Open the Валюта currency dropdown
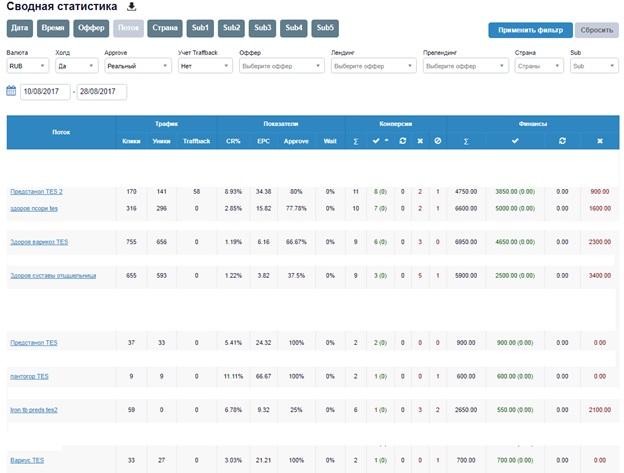The height and width of the screenshot is (473, 624). click(x=27, y=66)
